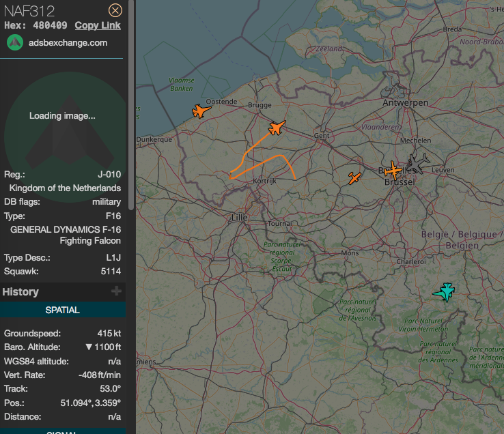504x434 pixels.
Task: Click the Mechelen city label on map
Action: click(416, 141)
